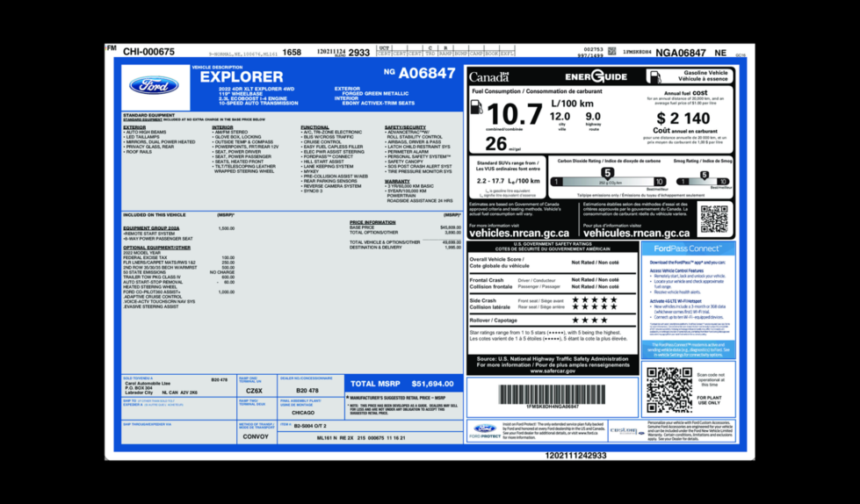This screenshot has height=504, width=860.
Task: Click the DESTINATION & DELIVERY 1,995.00 row
Action: pos(405,248)
